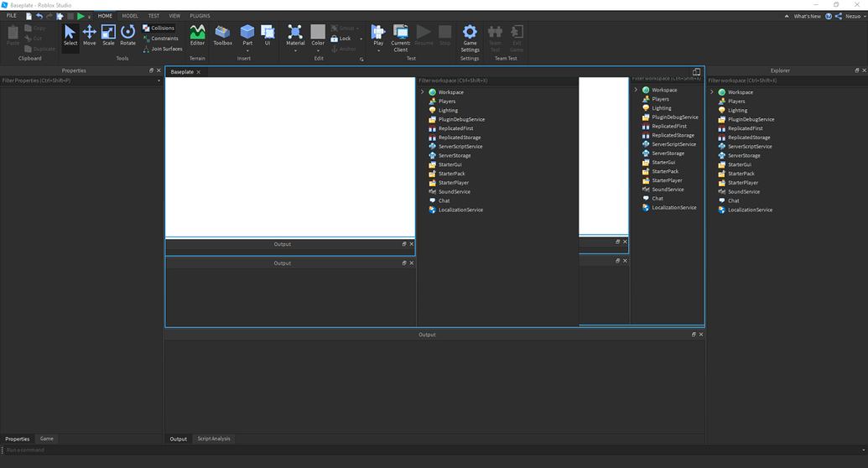The image size is (868, 468).
Task: Start Play test with the Play icon
Action: pyautogui.click(x=378, y=32)
